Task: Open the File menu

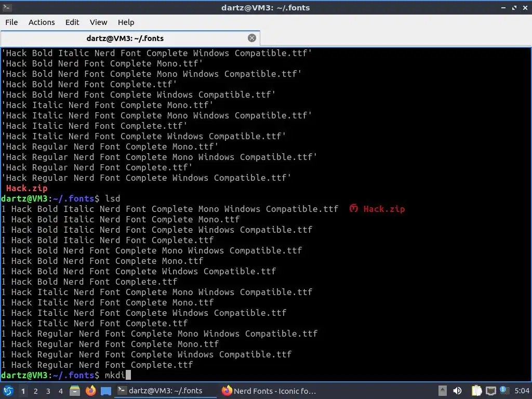Action: (x=11, y=22)
